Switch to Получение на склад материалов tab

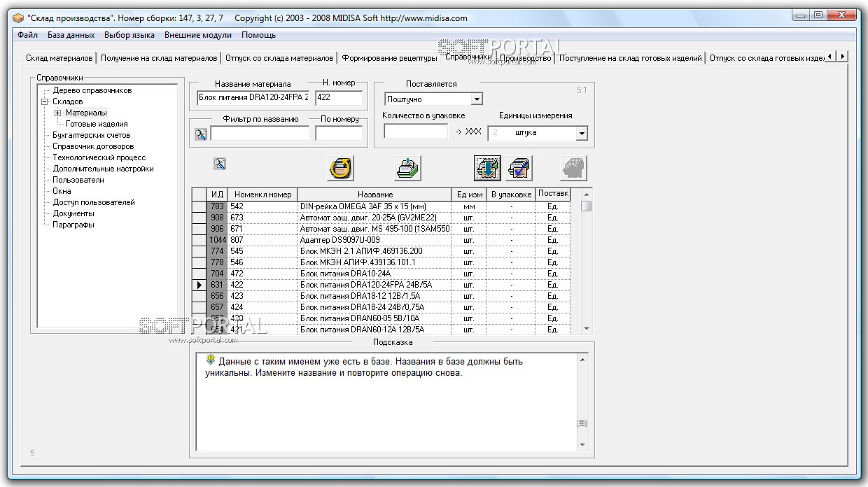point(158,58)
